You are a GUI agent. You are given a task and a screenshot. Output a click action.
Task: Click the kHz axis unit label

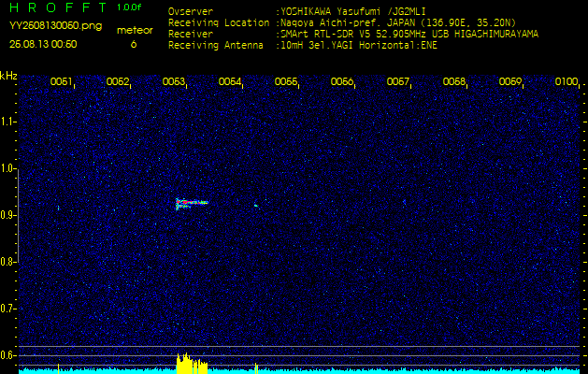click(8, 76)
